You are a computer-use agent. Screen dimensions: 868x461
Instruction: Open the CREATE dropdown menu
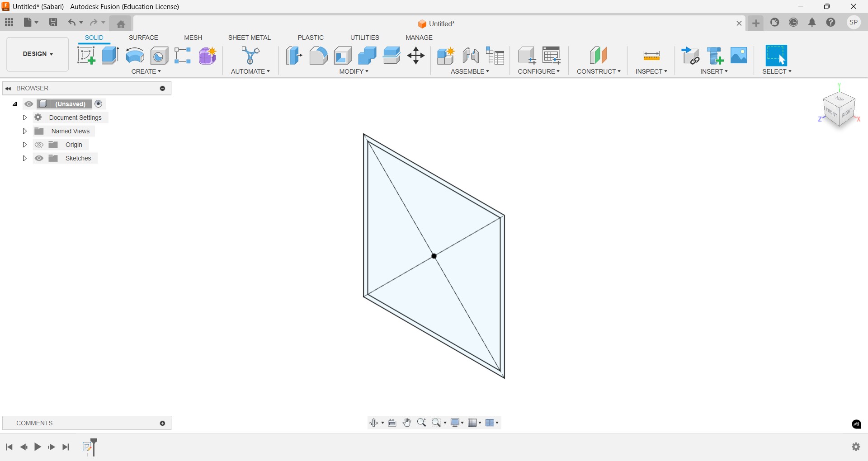coord(146,71)
